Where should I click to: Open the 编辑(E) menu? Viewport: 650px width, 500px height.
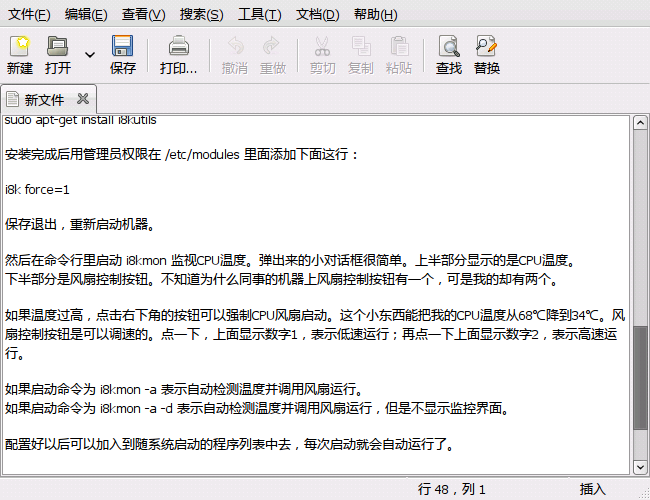pyautogui.click(x=86, y=15)
